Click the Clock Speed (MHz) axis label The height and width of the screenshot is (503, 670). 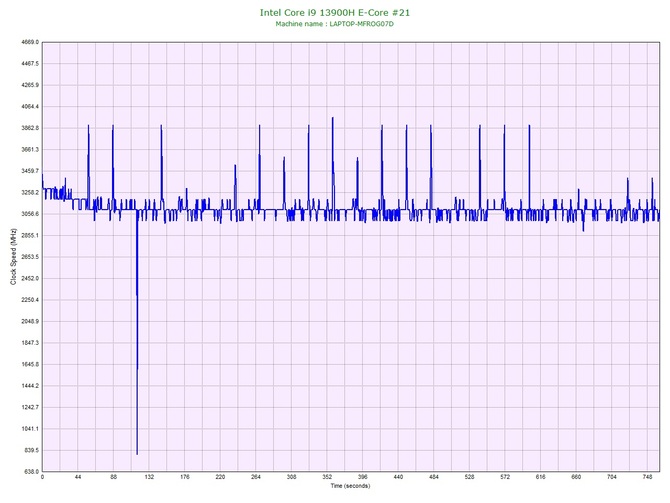(13, 256)
